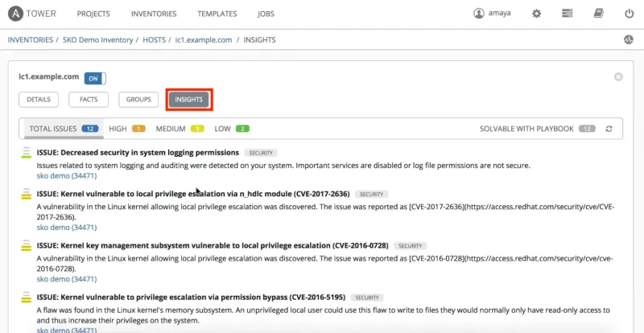
Task: Click Security tag on CVE-2016-0728 issue
Action: coord(410,246)
